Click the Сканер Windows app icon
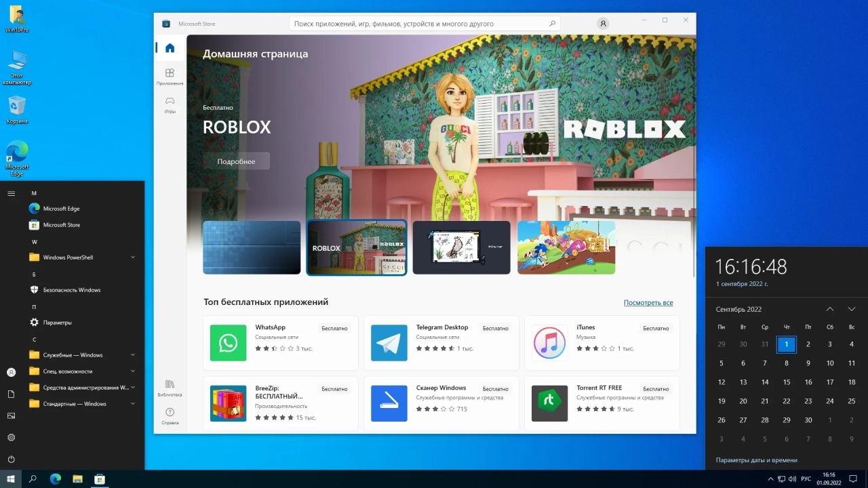 389,403
